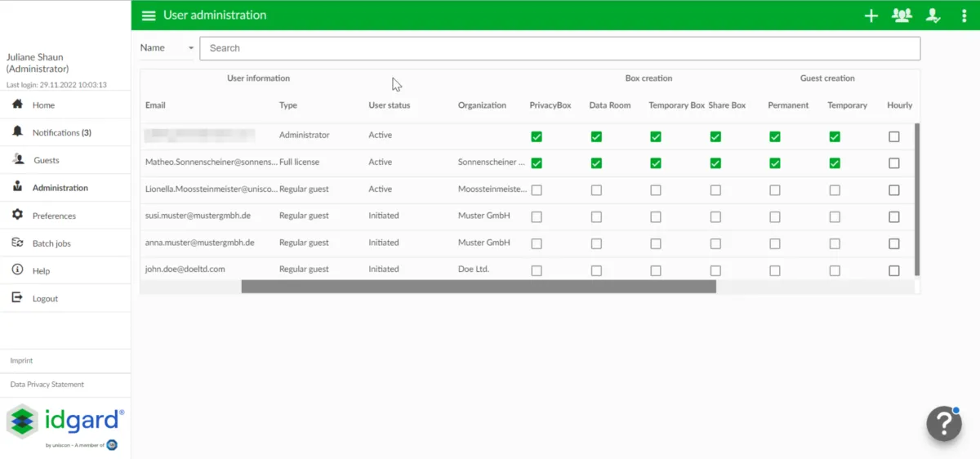Click into the Search input field

pos(559,48)
